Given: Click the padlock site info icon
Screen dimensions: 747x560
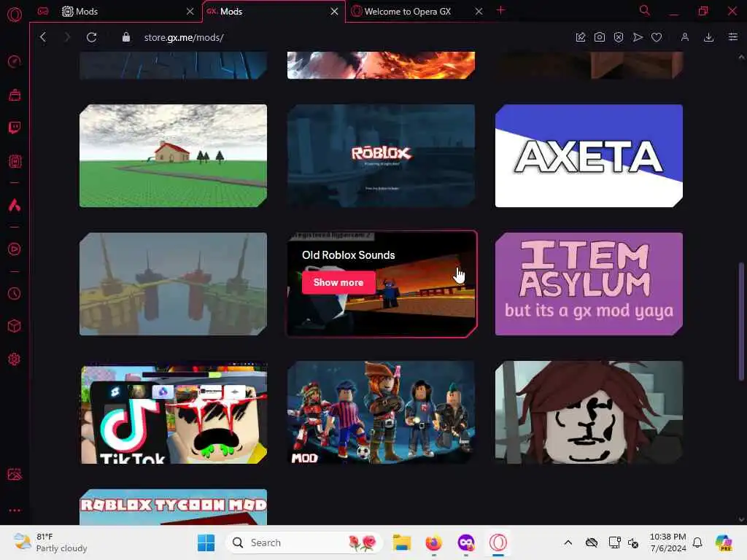Looking at the screenshot, I should (x=125, y=37).
